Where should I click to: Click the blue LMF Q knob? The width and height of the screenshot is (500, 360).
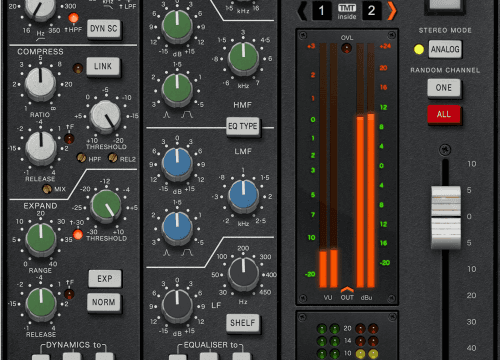point(177,227)
